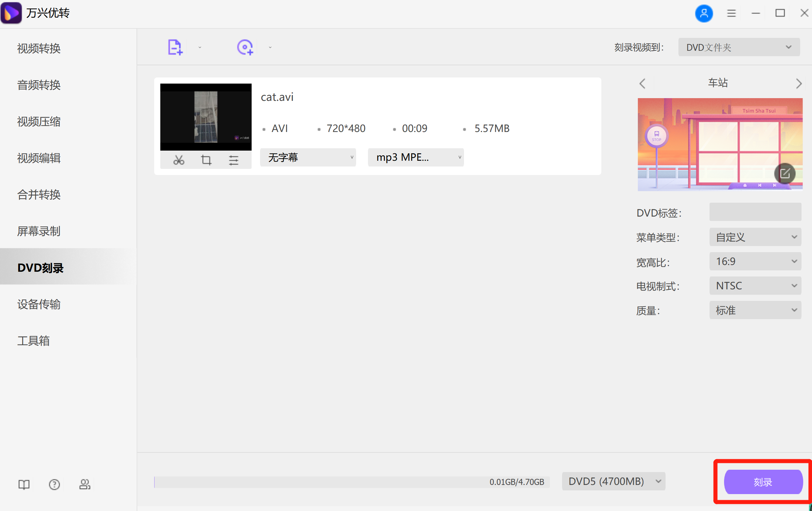Open the hamburger main menu

[x=731, y=14]
